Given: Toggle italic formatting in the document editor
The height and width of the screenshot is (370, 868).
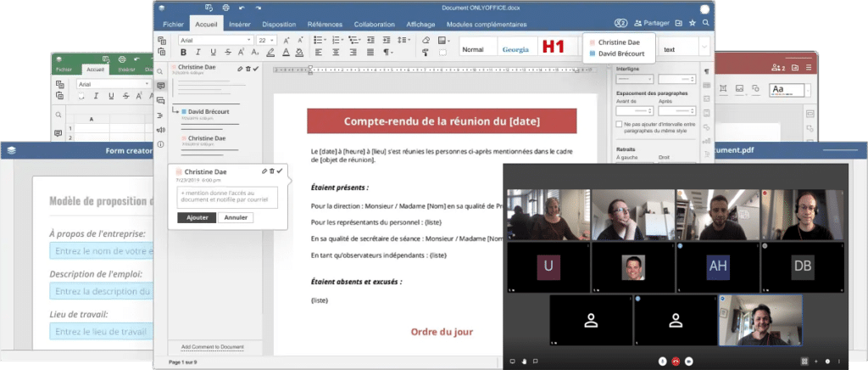Looking at the screenshot, I should click(x=198, y=53).
